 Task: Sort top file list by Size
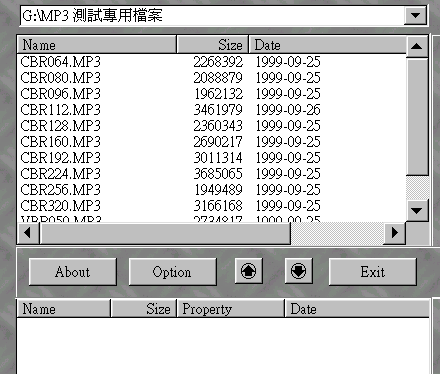(213, 45)
